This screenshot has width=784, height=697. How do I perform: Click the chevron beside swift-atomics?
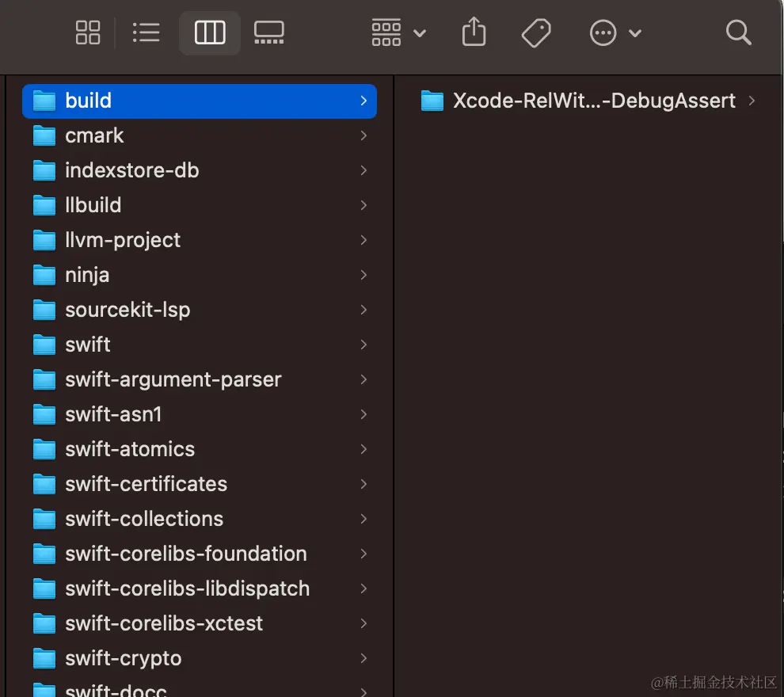click(x=363, y=449)
